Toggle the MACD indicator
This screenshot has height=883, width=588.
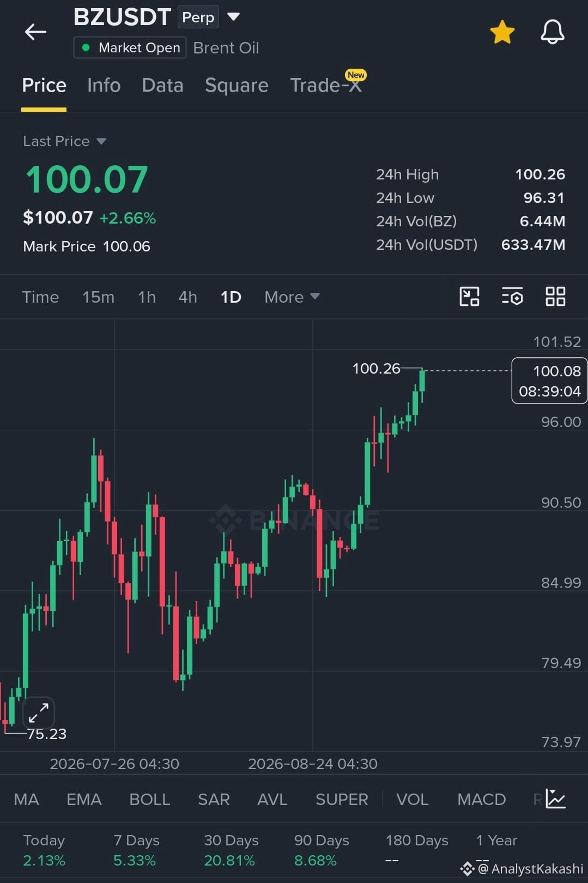(481, 800)
